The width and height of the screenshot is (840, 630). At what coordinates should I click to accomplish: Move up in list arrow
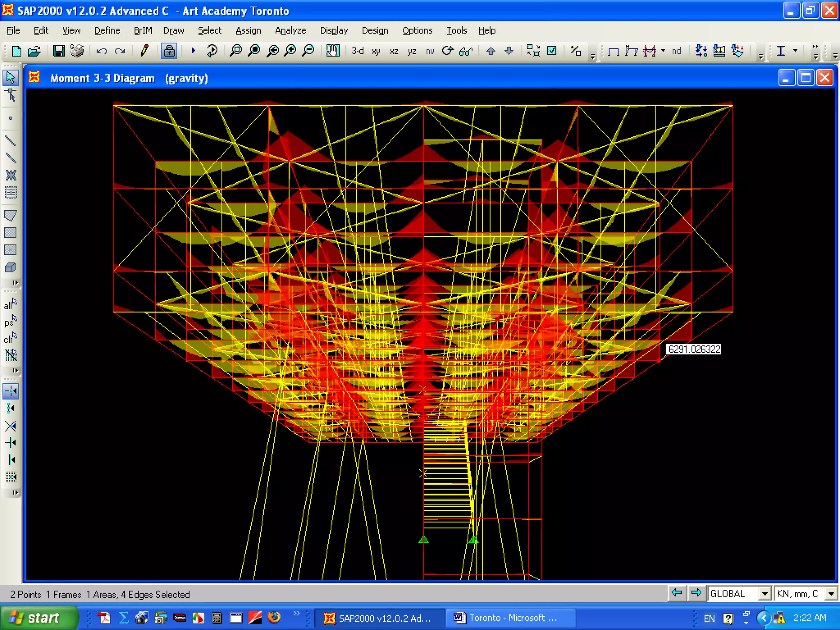(x=491, y=51)
